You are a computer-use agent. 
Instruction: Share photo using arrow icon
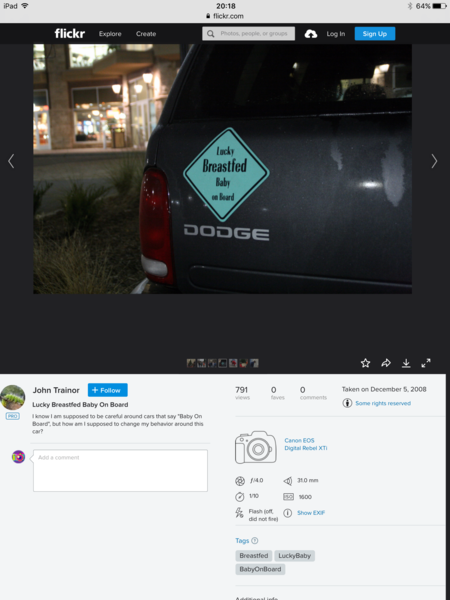pos(386,363)
